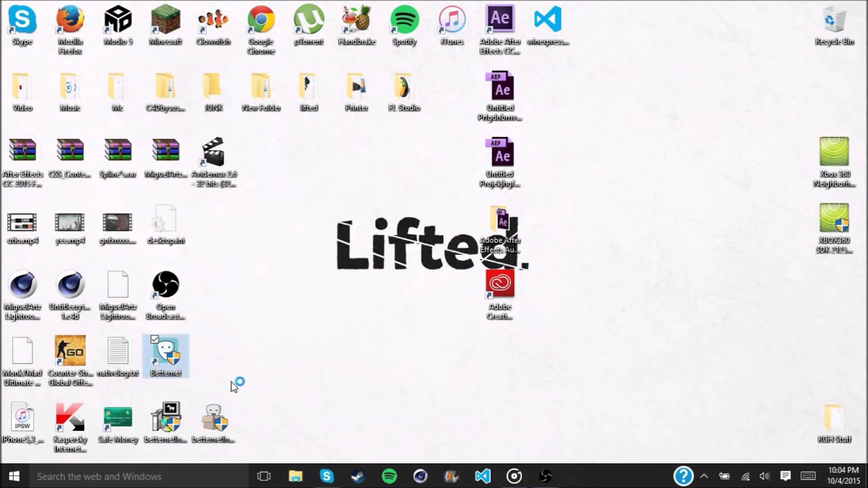Open Kaspersky Internet Security shortcut
Screen dimensions: 868x488
point(70,428)
